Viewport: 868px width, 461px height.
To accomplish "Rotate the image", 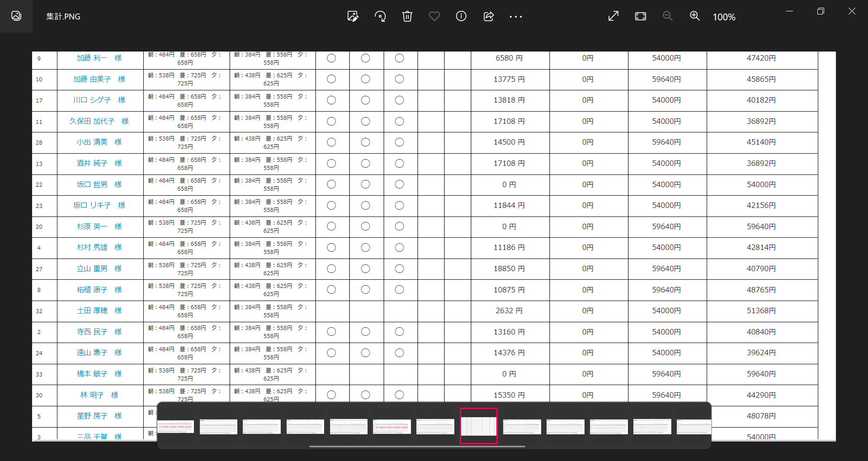I will point(380,17).
